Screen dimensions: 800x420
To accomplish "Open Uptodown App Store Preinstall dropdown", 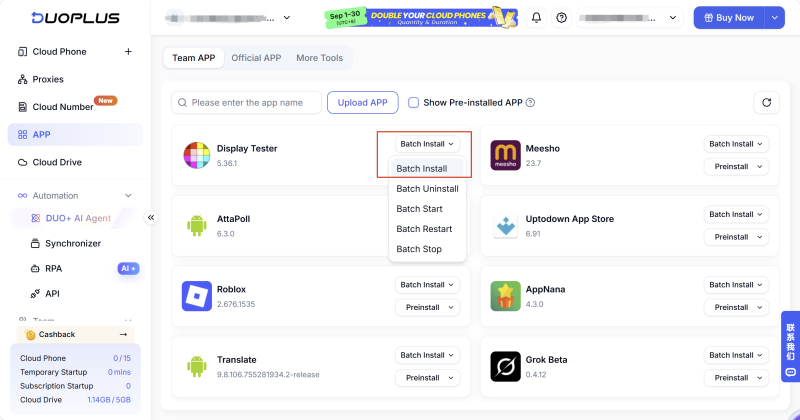I will 736,237.
